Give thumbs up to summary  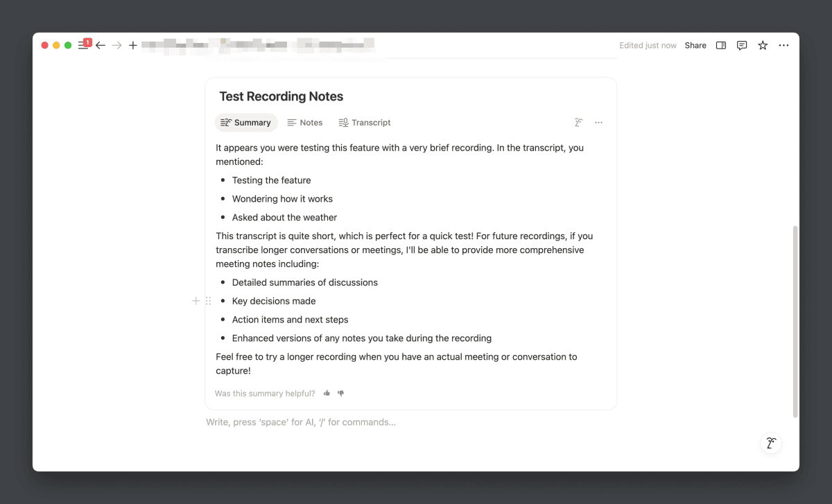[x=327, y=393]
